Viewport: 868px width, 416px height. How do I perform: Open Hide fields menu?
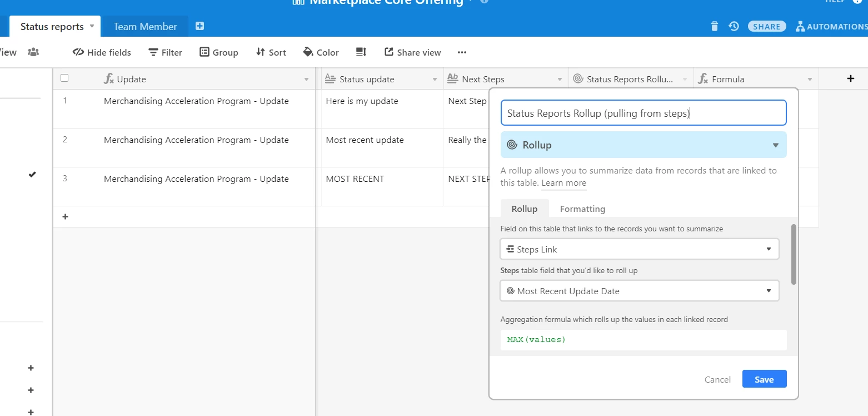coord(102,52)
